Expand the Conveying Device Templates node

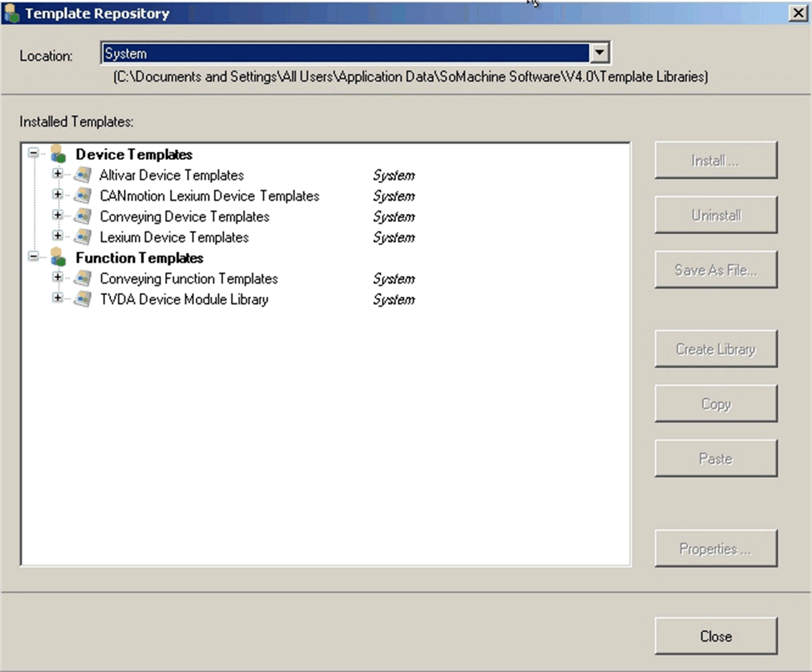point(58,214)
